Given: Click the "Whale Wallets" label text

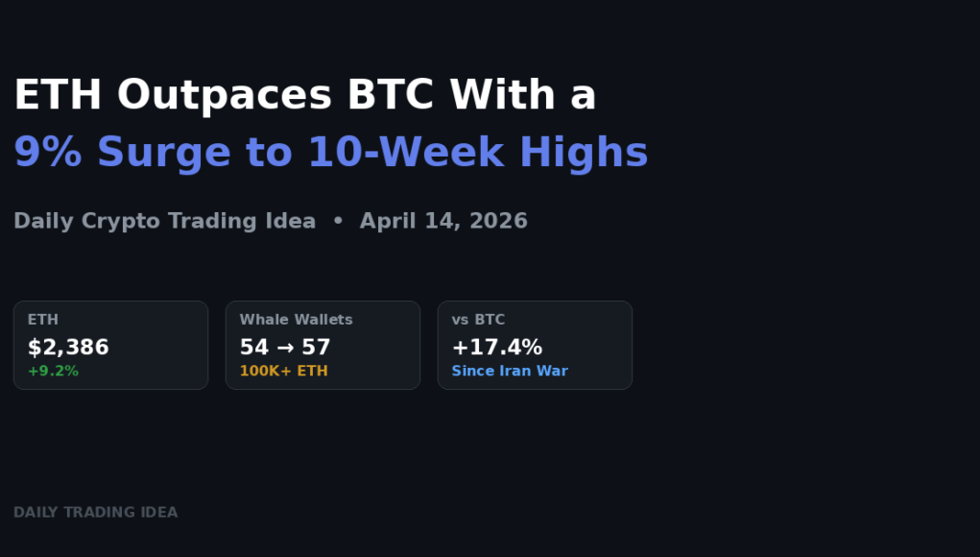Looking at the screenshot, I should tap(296, 320).
